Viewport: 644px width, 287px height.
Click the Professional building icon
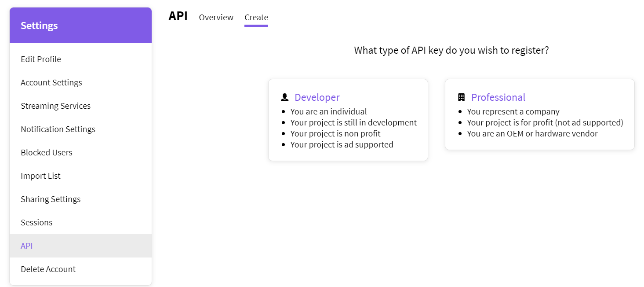coord(461,97)
